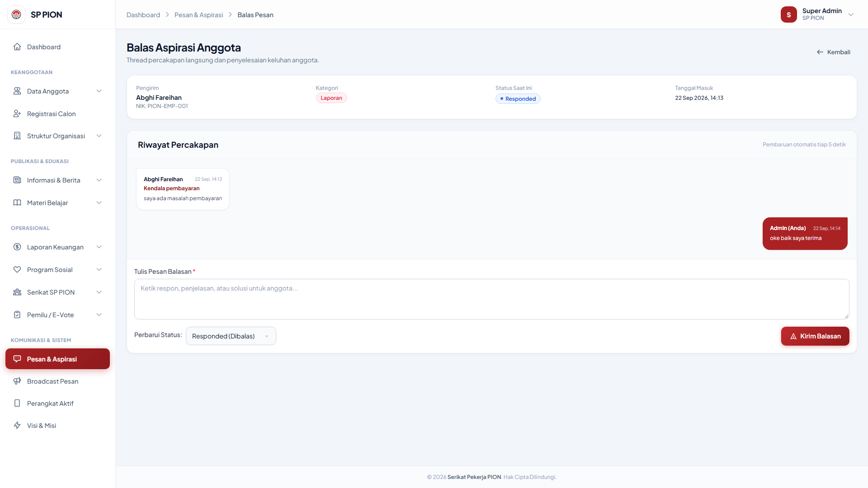Click the Informasi & Berita newspaper icon
Image resolution: width=868 pixels, height=488 pixels.
[17, 180]
